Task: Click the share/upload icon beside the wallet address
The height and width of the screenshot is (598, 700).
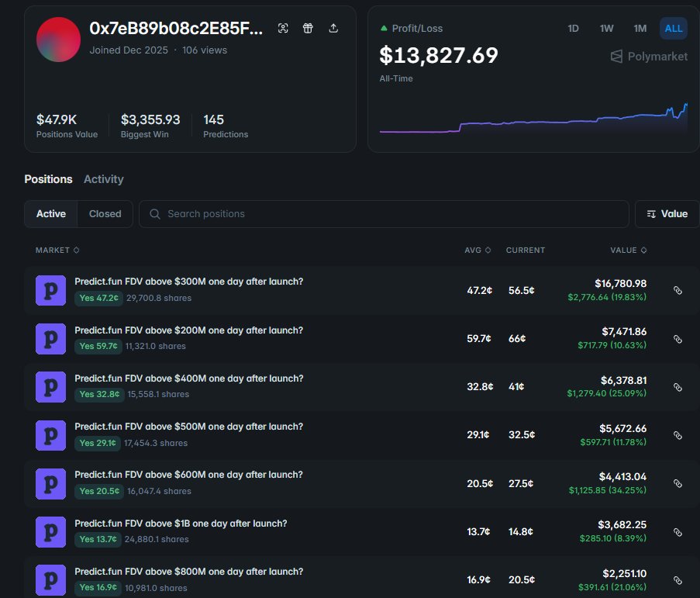Action: [x=333, y=28]
